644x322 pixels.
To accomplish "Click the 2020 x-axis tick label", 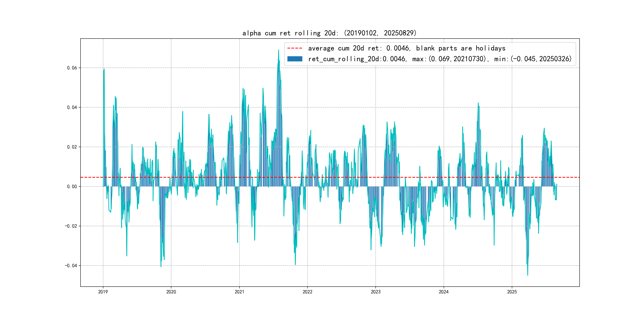I will click(x=171, y=292).
